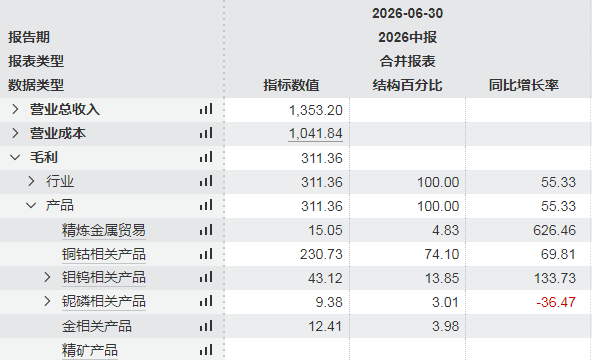Click the 指标数值 column header
The image size is (592, 360).
(291, 85)
